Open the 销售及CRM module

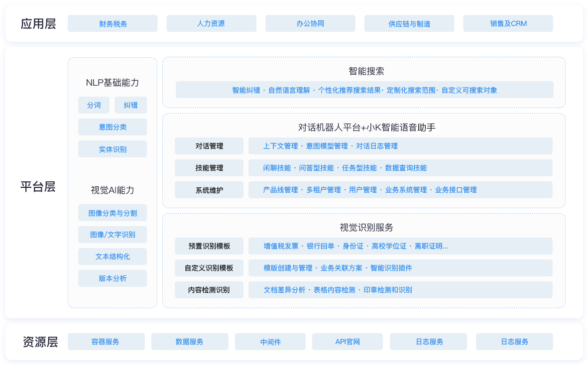tap(508, 23)
